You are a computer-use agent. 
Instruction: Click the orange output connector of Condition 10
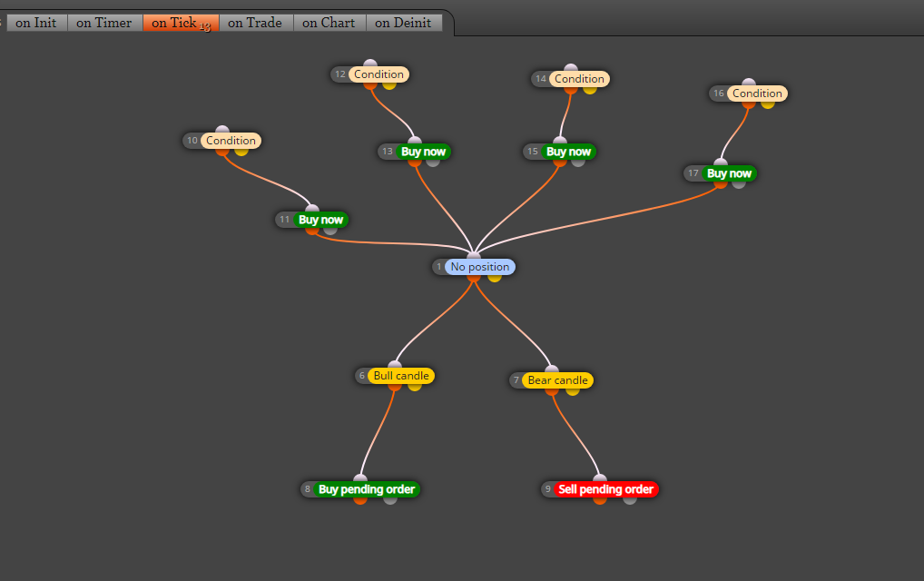[x=222, y=152]
